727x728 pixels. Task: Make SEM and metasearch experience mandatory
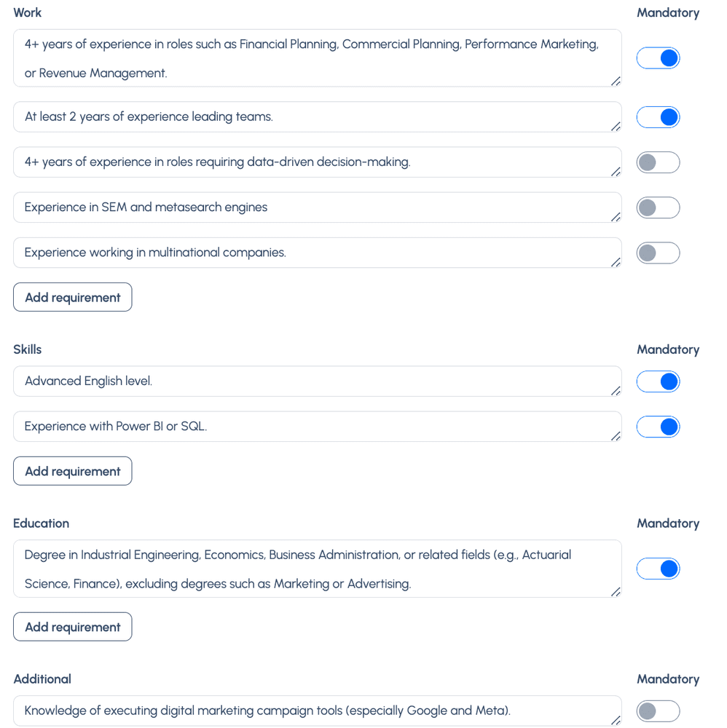pyautogui.click(x=658, y=208)
